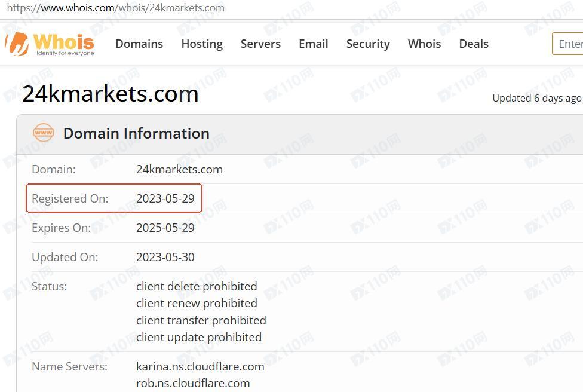Click 'client transfer prohibited' status
Image resolution: width=583 pixels, height=392 pixels.
tap(201, 320)
